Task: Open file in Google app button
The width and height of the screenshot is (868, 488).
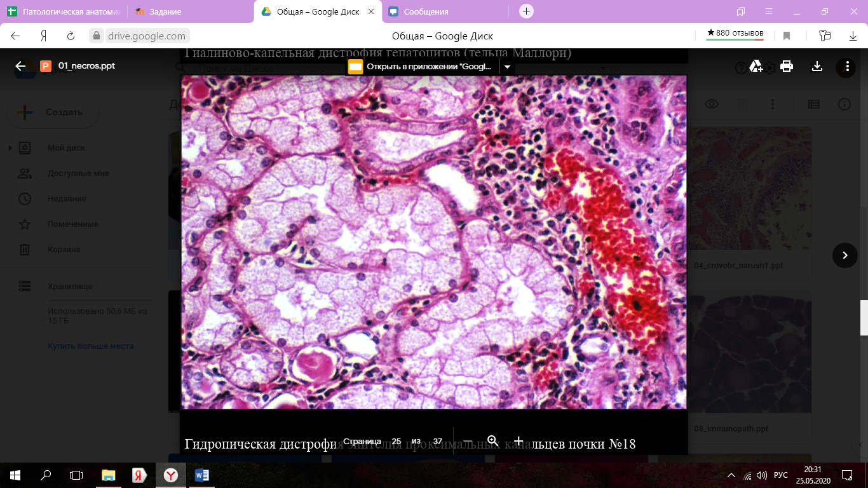Action: pos(421,66)
